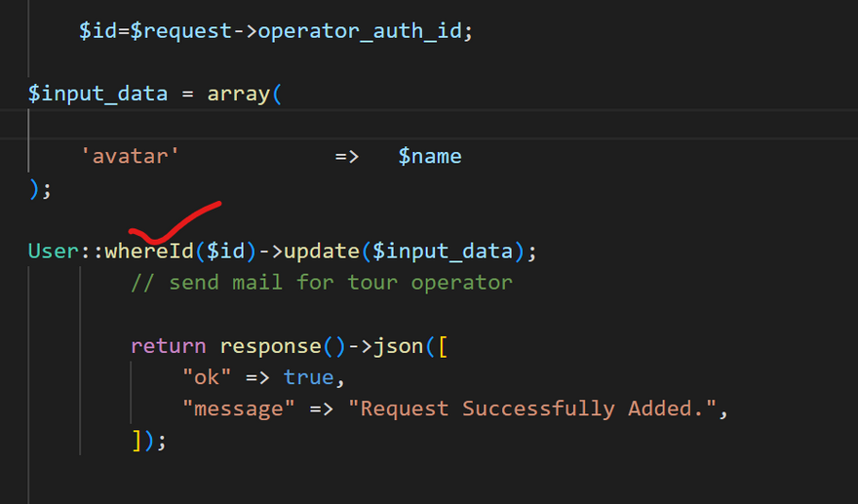
Task: Click the "ok" array key
Action: point(207,377)
